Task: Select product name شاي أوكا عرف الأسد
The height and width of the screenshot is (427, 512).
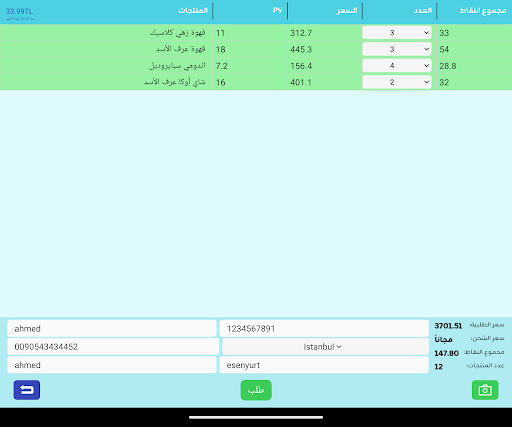Action: tap(174, 82)
